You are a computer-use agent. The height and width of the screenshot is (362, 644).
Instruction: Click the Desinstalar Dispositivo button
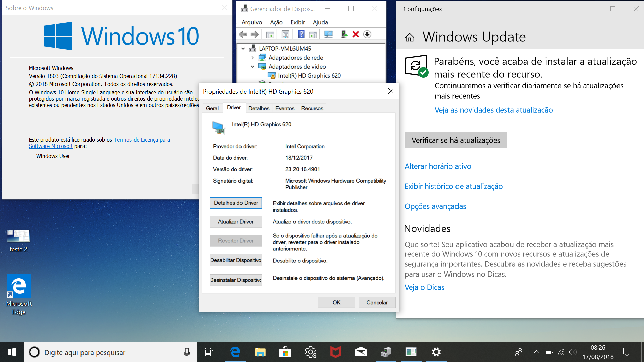(236, 280)
